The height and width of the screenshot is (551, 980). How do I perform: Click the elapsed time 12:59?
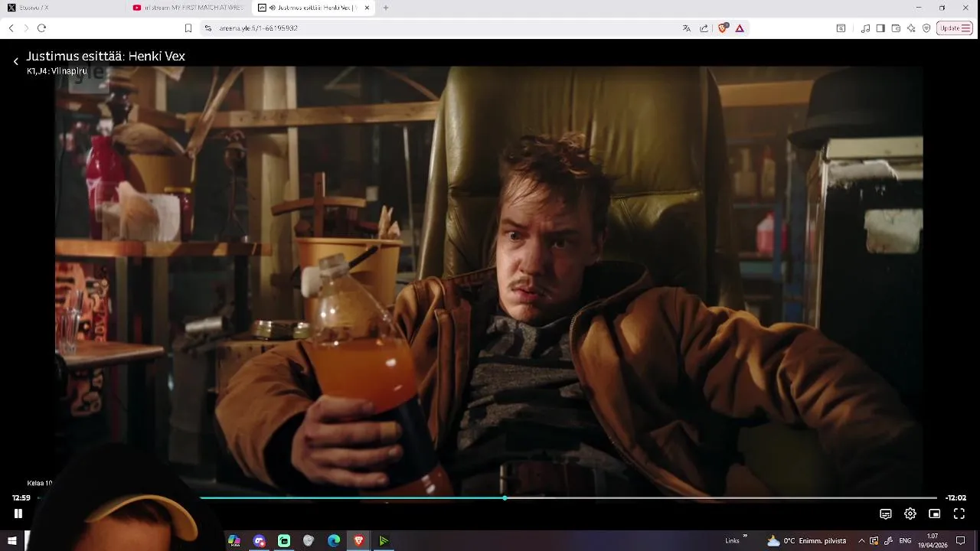[21, 498]
